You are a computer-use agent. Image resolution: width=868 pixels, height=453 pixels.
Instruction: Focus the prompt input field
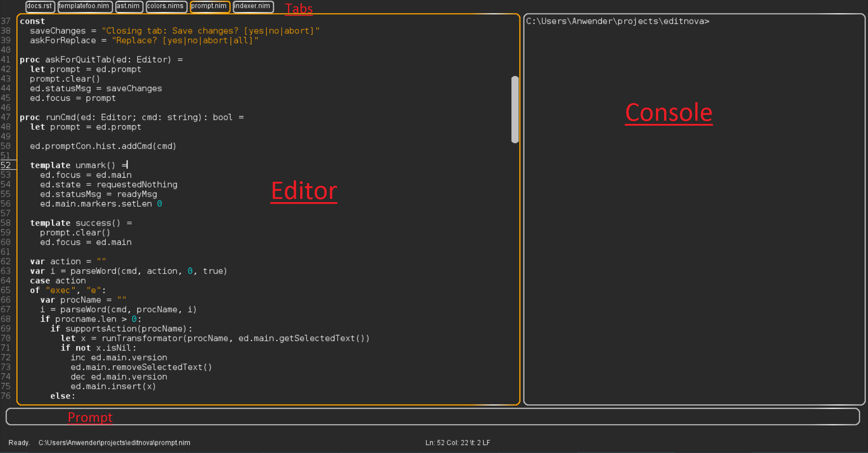pos(433,417)
